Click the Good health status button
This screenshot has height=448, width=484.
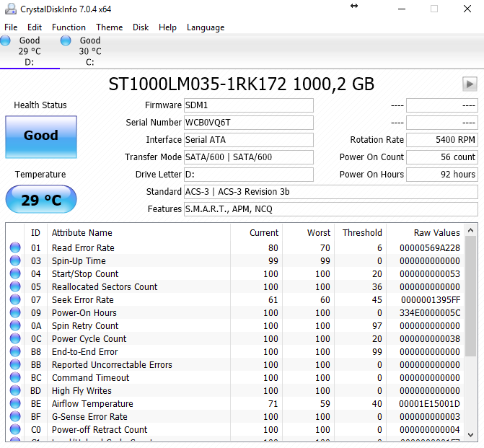(x=40, y=136)
